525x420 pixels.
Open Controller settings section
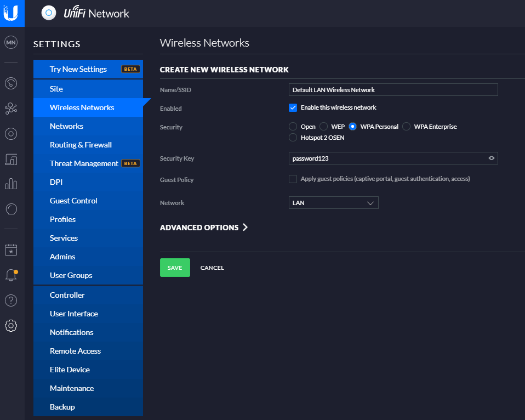[88, 295]
